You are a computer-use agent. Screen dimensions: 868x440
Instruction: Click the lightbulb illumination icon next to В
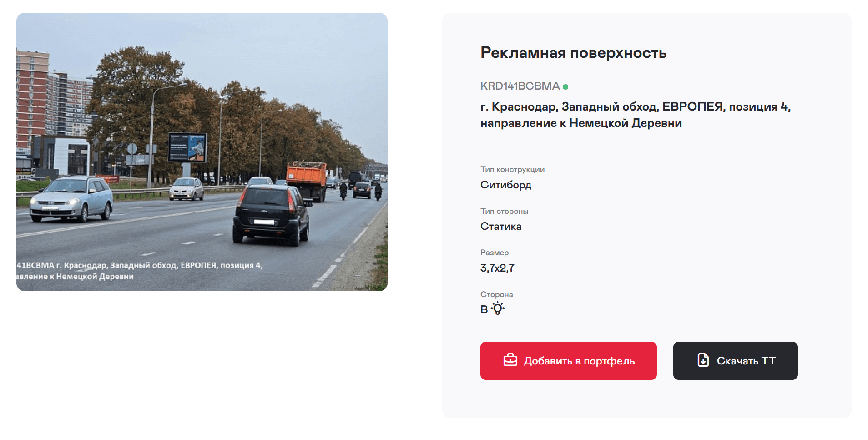pos(498,309)
